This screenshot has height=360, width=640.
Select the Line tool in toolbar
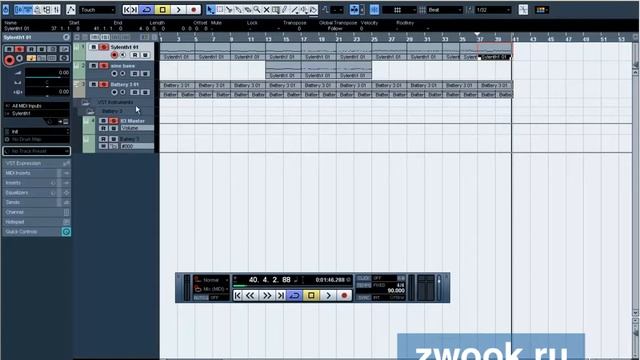(x=295, y=10)
